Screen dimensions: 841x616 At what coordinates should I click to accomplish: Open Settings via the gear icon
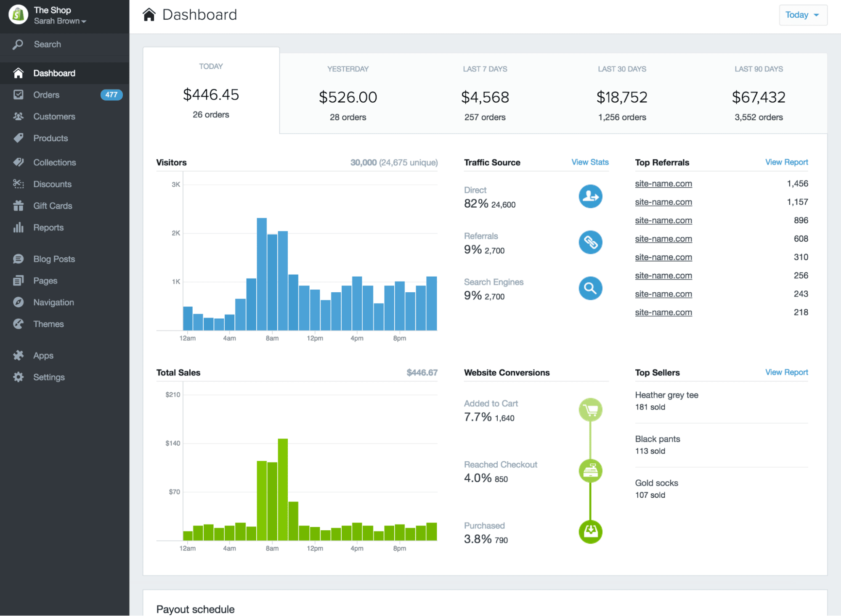tap(19, 377)
